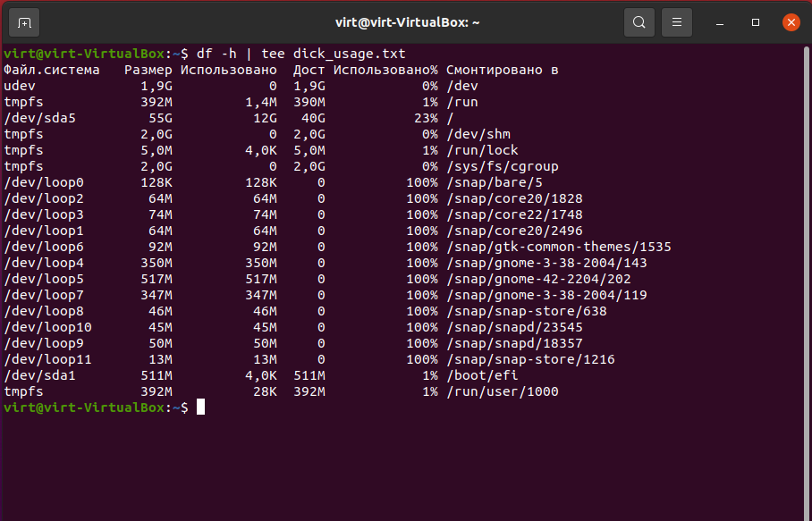Click the '/dev/shm' mount point
812x521 pixels.
coord(478,134)
